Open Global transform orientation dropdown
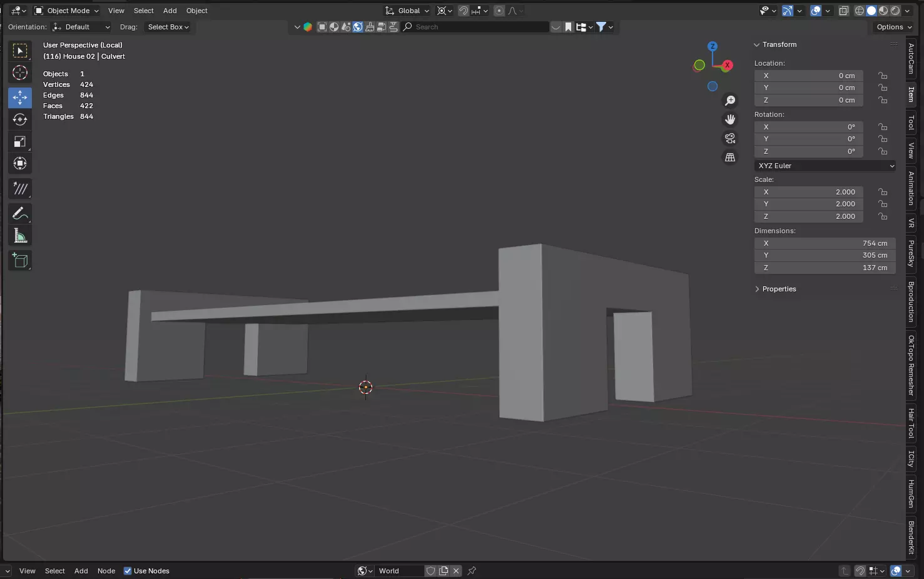Screen dimensions: 924x579 [x=407, y=11]
